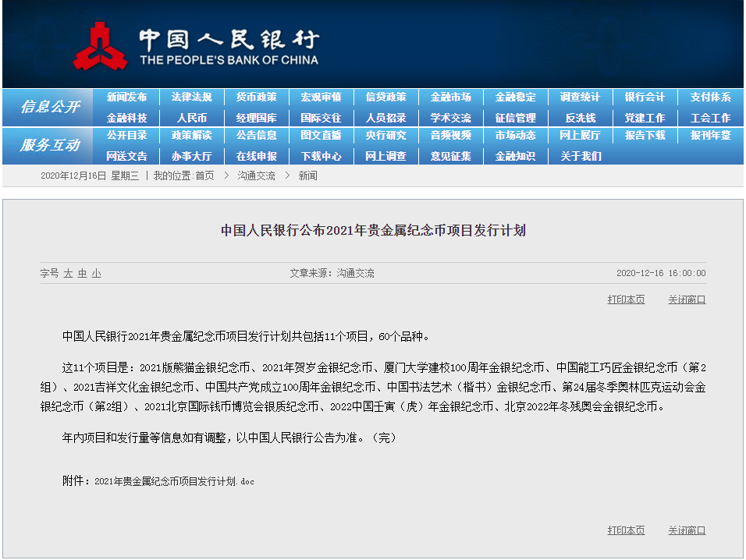The width and height of the screenshot is (746, 560).
Task: Select 信贷政策 in navigation
Action: [385, 97]
